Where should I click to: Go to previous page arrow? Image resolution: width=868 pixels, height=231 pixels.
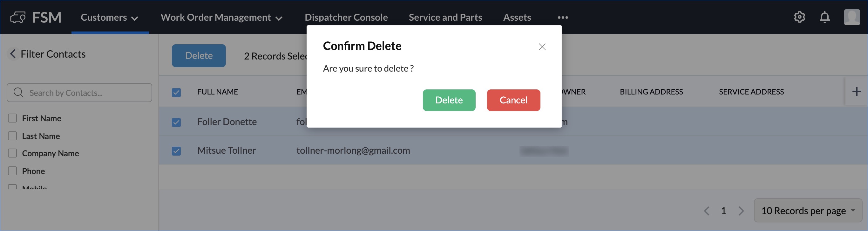coord(707,211)
